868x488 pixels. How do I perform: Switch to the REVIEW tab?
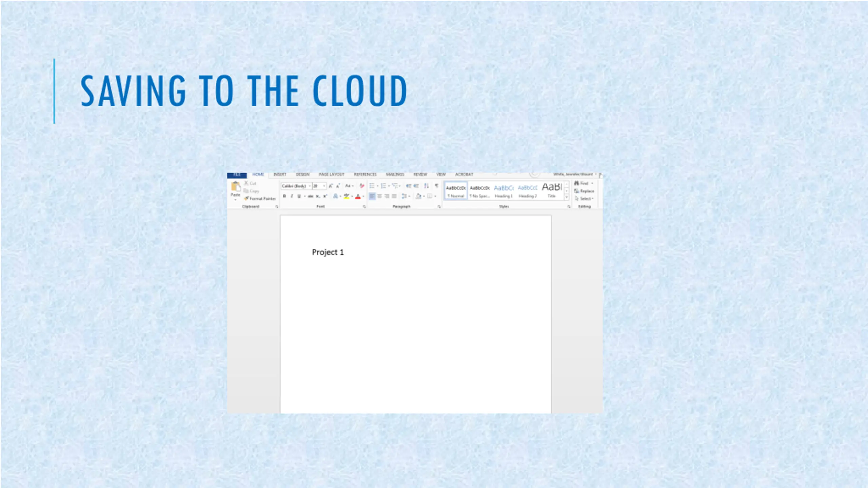[420, 175]
